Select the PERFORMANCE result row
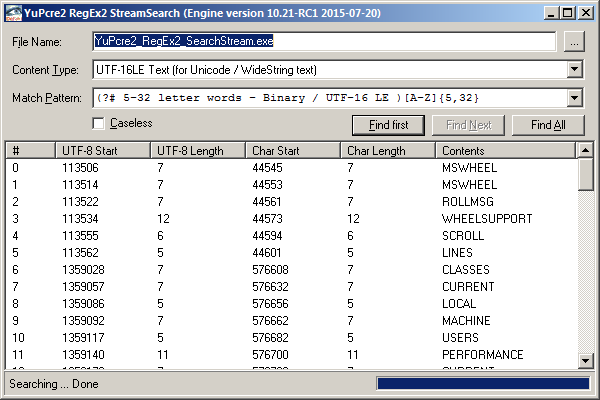This screenshot has height=400, width=600. (x=290, y=355)
